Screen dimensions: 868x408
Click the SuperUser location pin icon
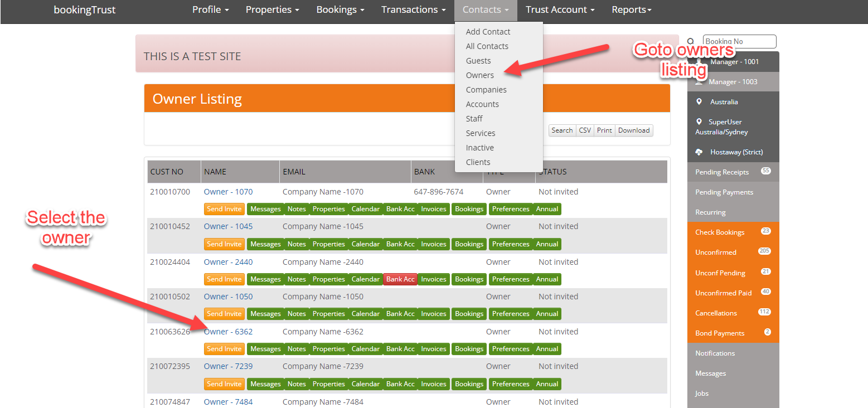[700, 122]
